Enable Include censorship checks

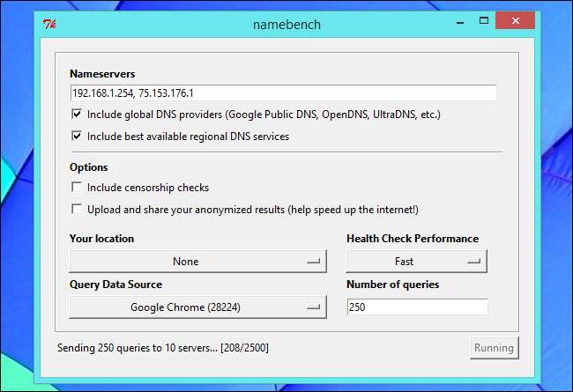point(77,187)
